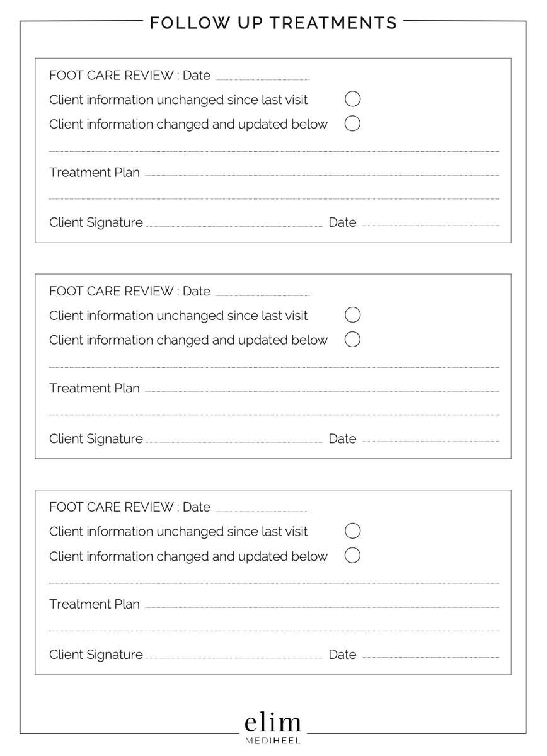Click the Treatment Plan line in first review
Viewport: 547px width, 756px height.
tap(321, 174)
